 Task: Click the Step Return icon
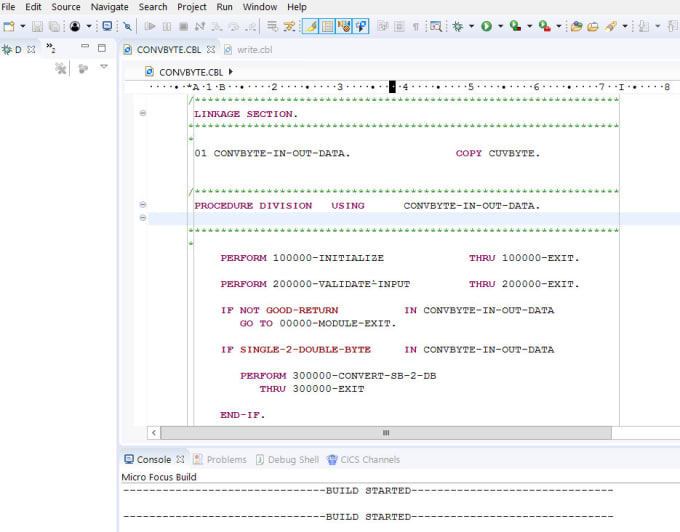click(250, 26)
